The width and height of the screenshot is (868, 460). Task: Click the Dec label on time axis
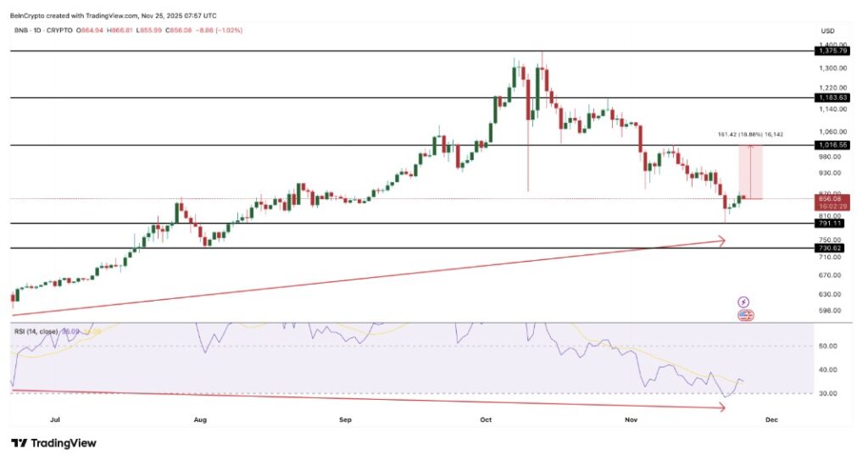click(771, 418)
